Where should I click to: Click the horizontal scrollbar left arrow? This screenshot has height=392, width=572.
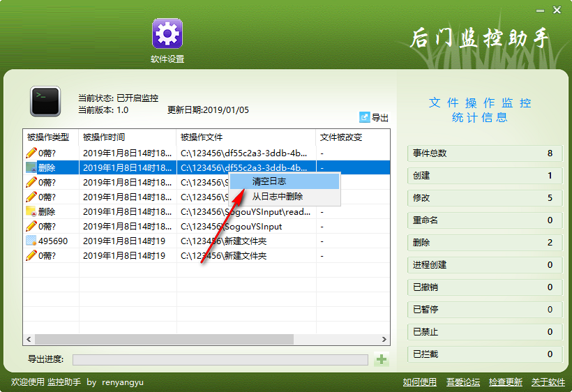point(29,339)
